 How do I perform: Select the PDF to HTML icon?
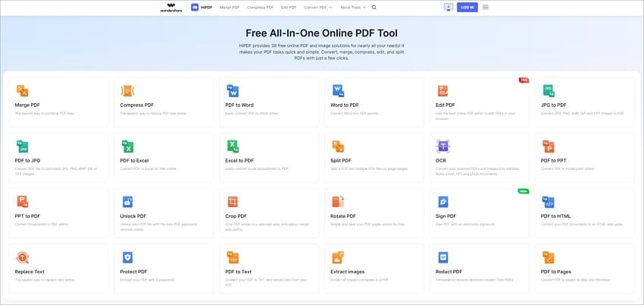[549, 202]
